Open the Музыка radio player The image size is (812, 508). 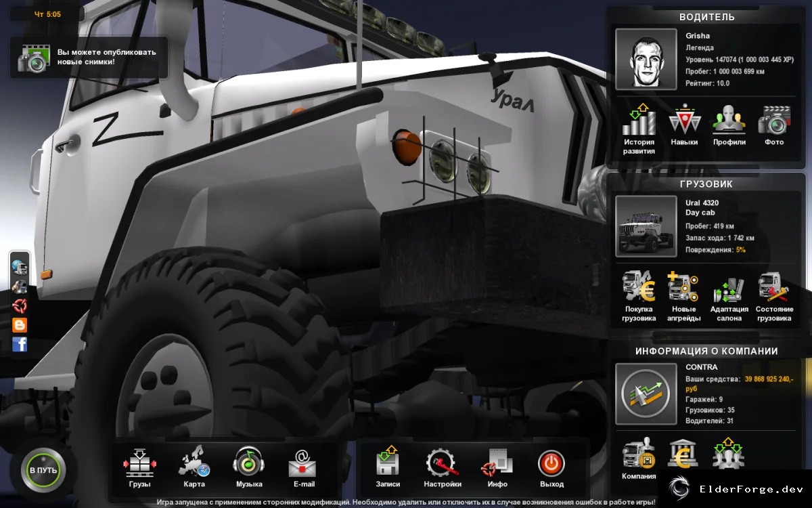(249, 468)
